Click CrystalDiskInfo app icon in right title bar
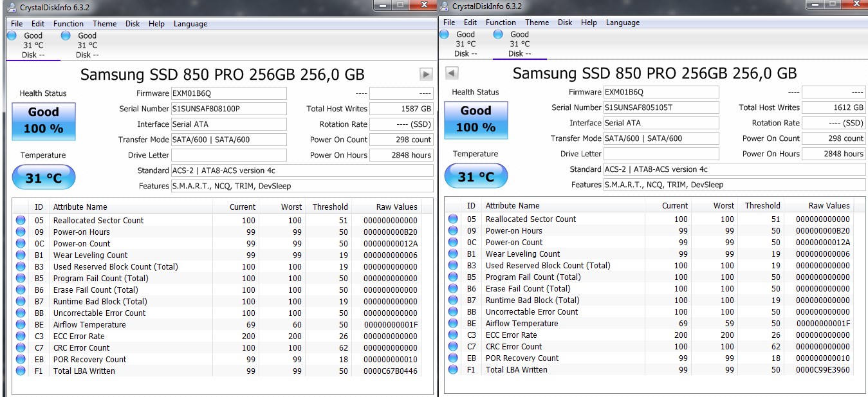This screenshot has width=868, height=397. point(445,6)
